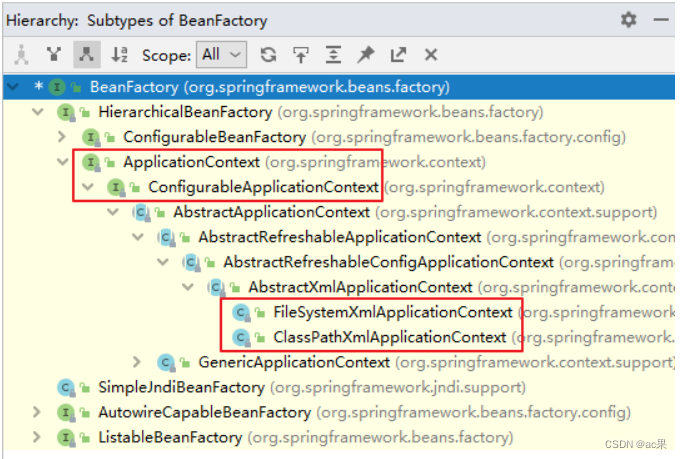Click the ListableBeanFactory interface icon
This screenshot has width=682, height=459.
(x=66, y=437)
